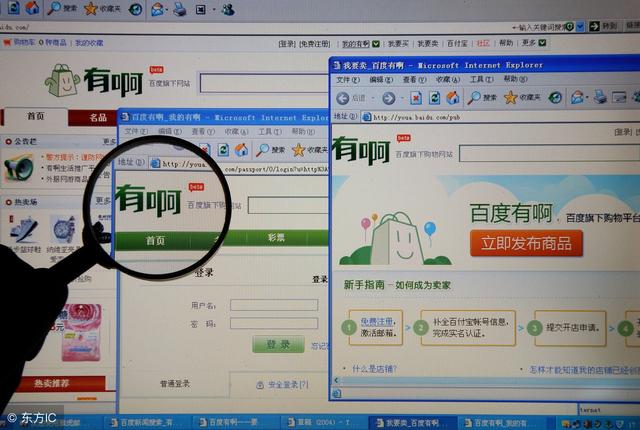640x430 pixels.
Task: Click History icon in the rear browser toolbar
Action: tap(136, 9)
